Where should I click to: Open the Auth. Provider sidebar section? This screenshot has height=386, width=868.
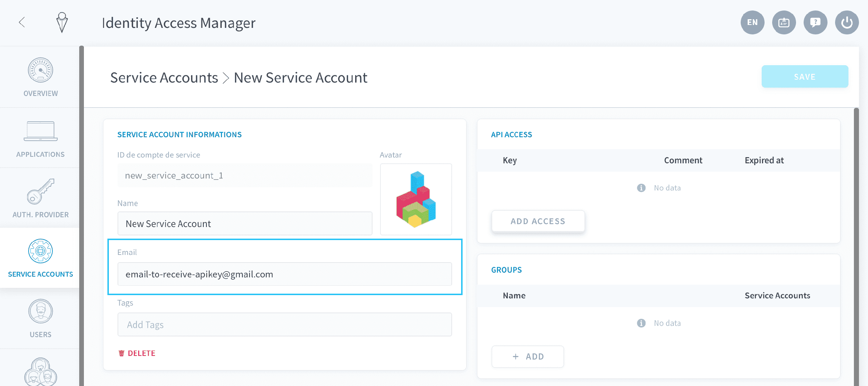click(x=41, y=198)
